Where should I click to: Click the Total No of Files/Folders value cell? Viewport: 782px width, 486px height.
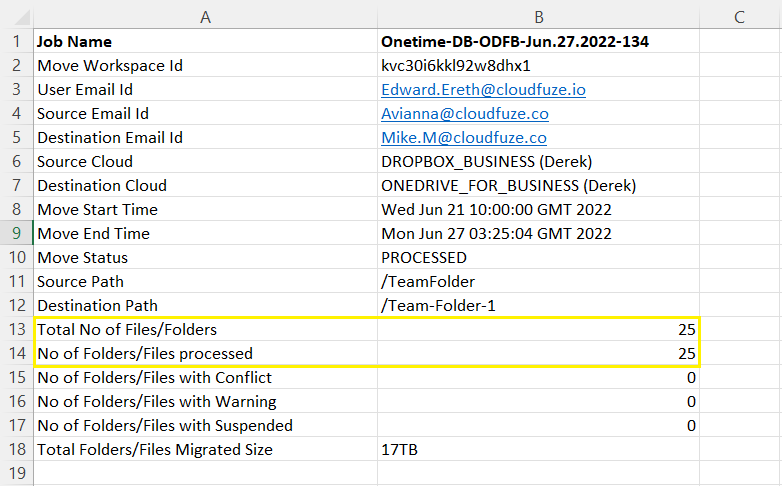point(538,330)
